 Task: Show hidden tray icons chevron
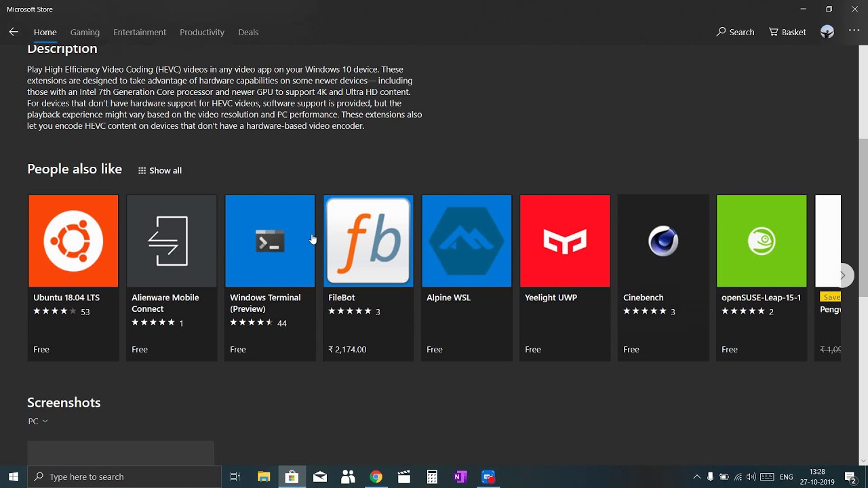pyautogui.click(x=696, y=476)
